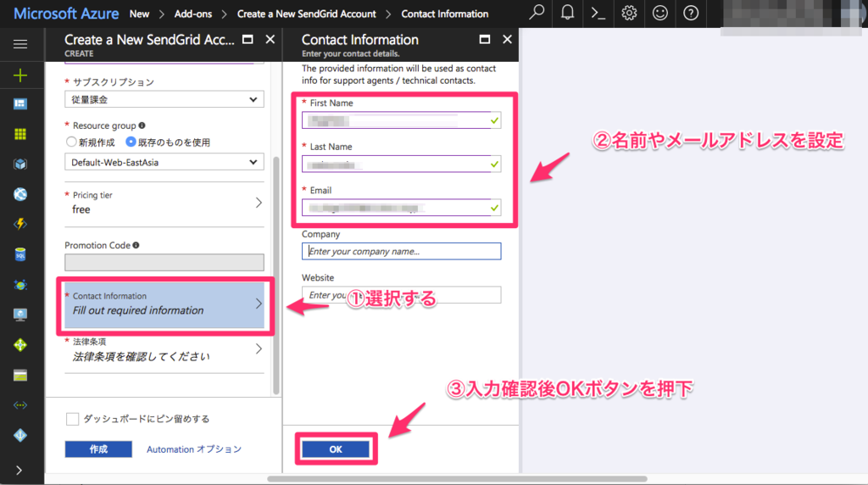
Task: Close the Contact Information blade
Action: [x=507, y=39]
